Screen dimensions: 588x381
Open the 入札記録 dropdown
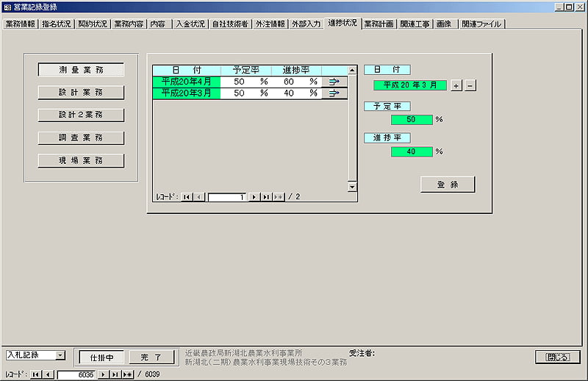[x=60, y=355]
